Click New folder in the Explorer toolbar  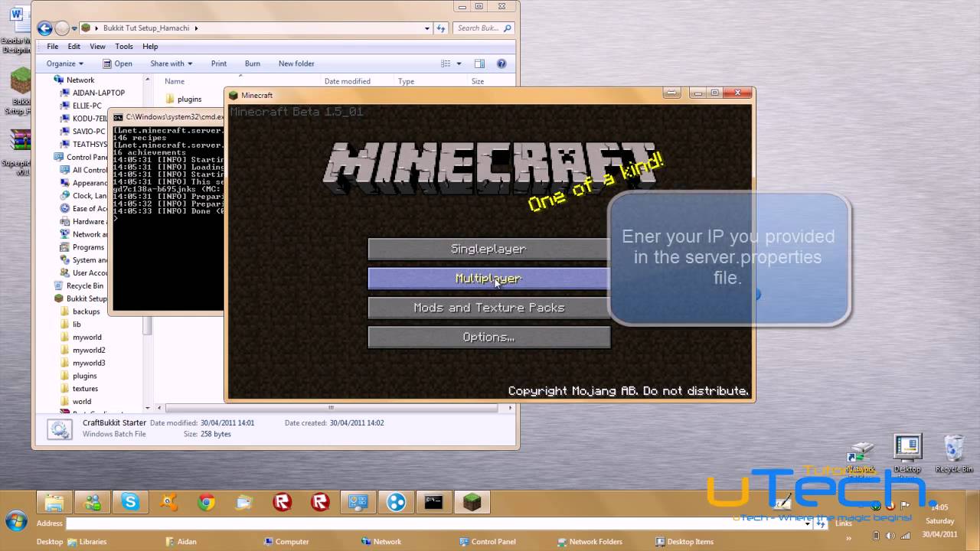[x=296, y=64]
